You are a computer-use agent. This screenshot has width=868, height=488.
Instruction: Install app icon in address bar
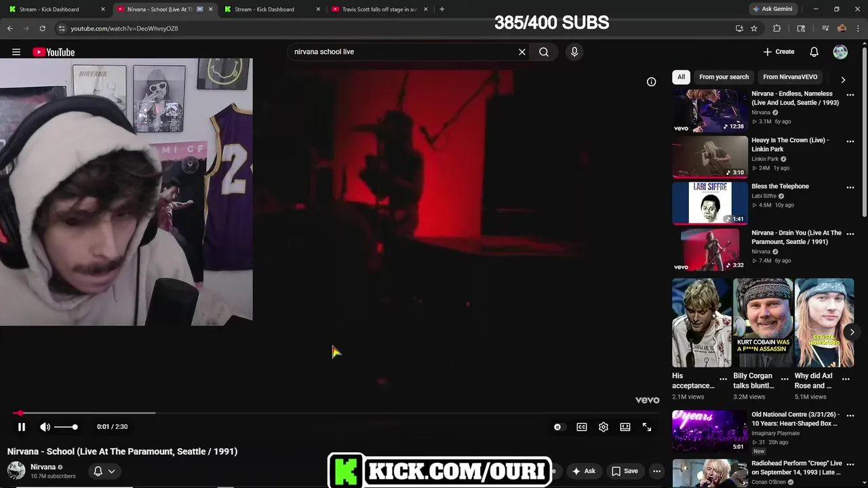point(739,28)
